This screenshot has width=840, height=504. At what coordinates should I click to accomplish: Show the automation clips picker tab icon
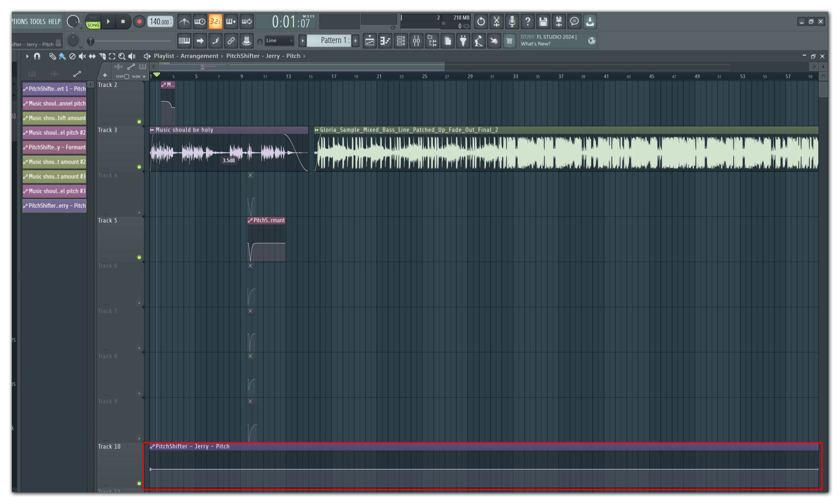[77, 74]
